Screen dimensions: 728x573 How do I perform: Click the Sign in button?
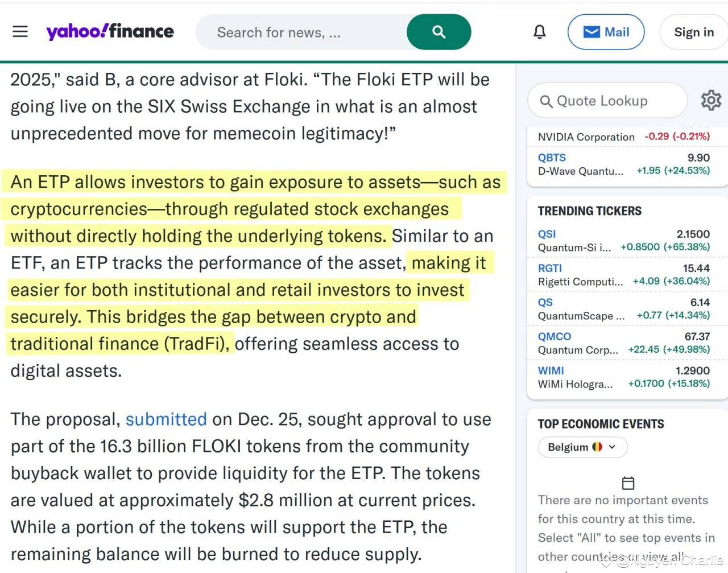pos(694,32)
